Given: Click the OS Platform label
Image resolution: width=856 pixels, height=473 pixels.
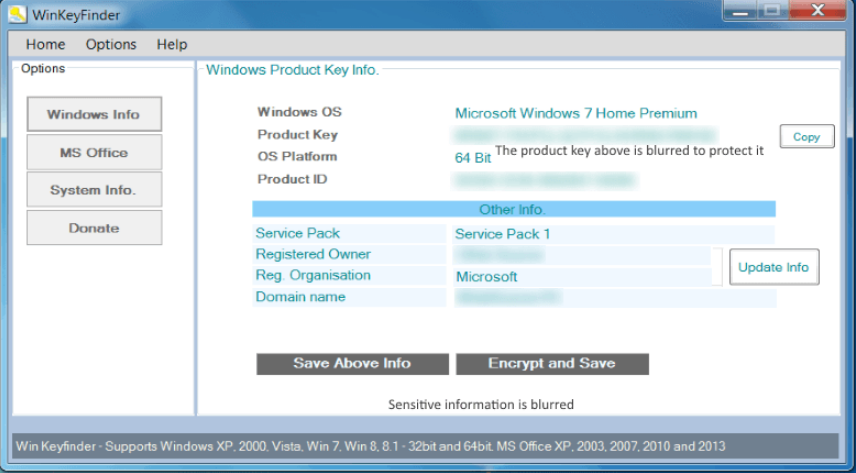Looking at the screenshot, I should click(x=298, y=157).
